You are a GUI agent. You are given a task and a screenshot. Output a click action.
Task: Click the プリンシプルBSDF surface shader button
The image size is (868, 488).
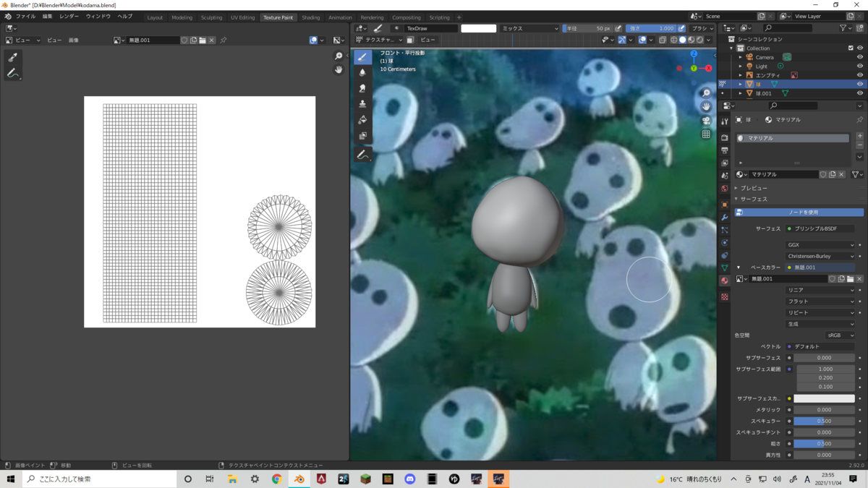tap(820, 228)
